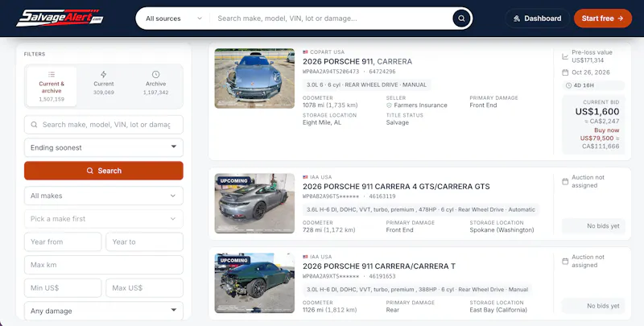
Task: Click the Eight Mile, AL storage location
Action: [x=322, y=122]
